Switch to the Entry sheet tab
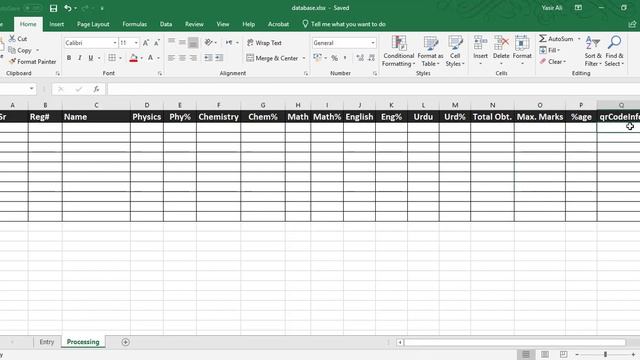This screenshot has width=640, height=360. tap(47, 342)
